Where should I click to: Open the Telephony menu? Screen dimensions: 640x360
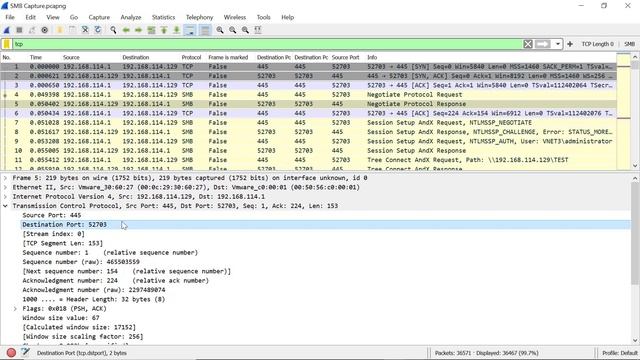[199, 17]
